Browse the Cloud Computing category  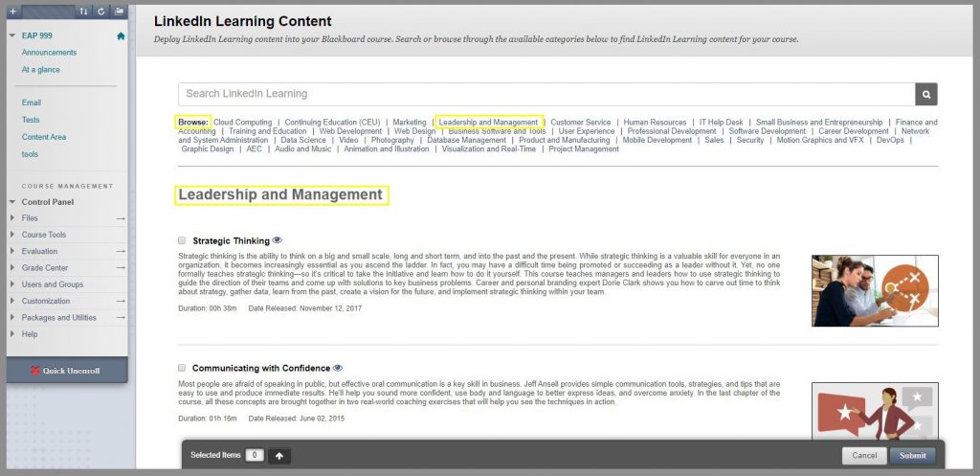click(x=242, y=122)
